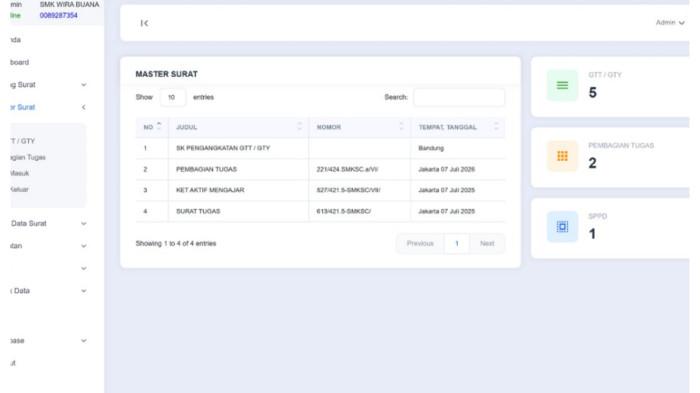
Task: Go to Next page of table
Action: (487, 243)
